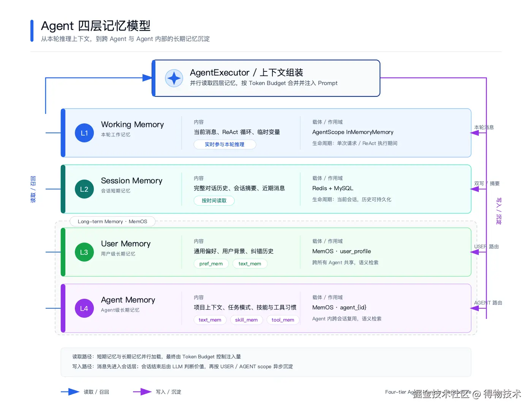Click the 本轮工作记忆 subtitle
The width and height of the screenshot is (532, 410).
[116, 135]
